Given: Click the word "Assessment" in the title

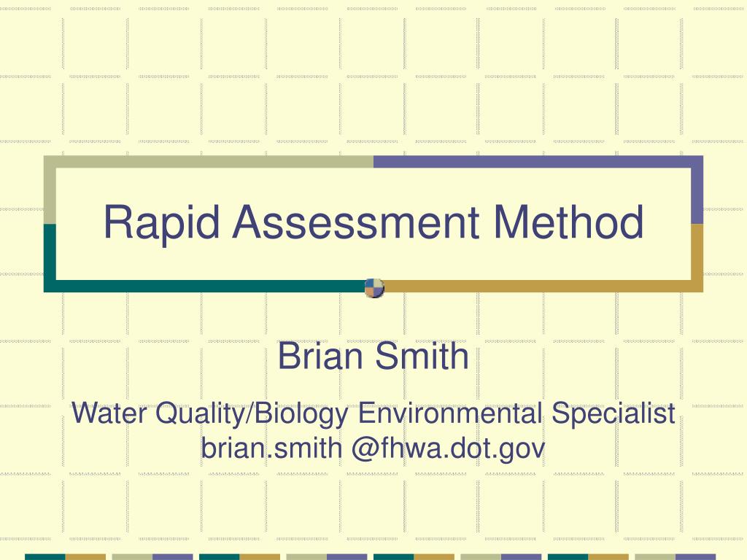Looking at the screenshot, I should click(x=355, y=222).
